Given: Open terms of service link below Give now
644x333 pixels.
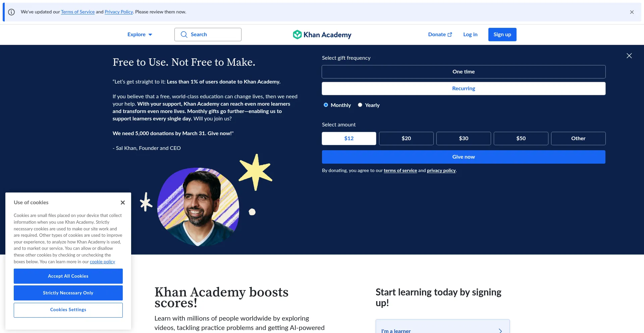Looking at the screenshot, I should (x=400, y=171).
